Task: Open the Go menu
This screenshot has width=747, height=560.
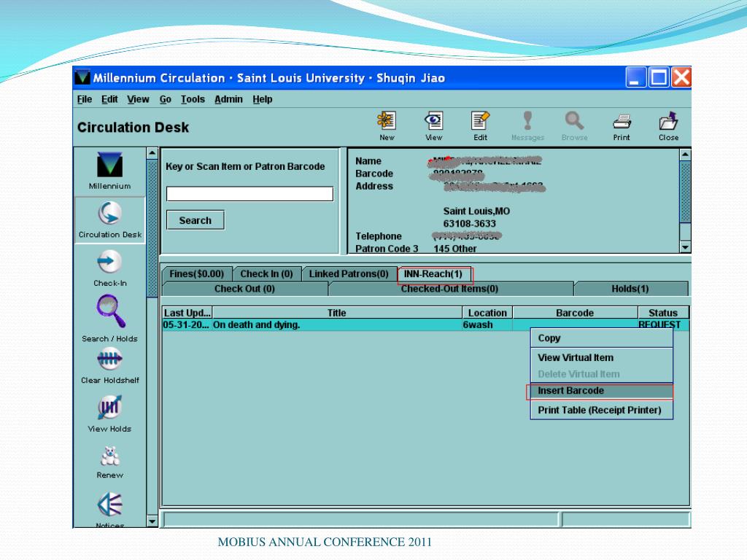Action: (x=166, y=99)
